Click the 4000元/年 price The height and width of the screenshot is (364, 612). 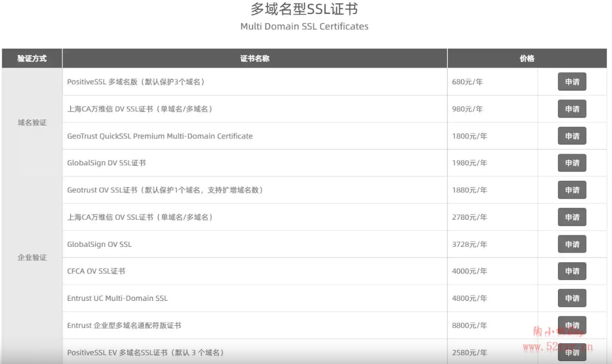click(x=470, y=271)
